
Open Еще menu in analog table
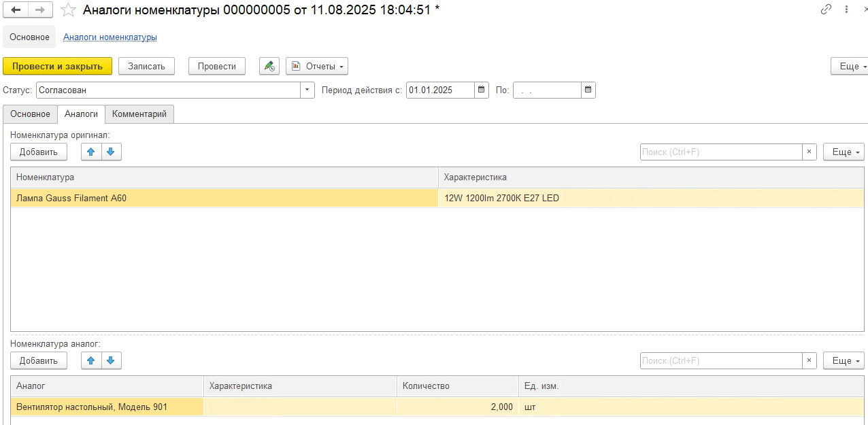[844, 360]
